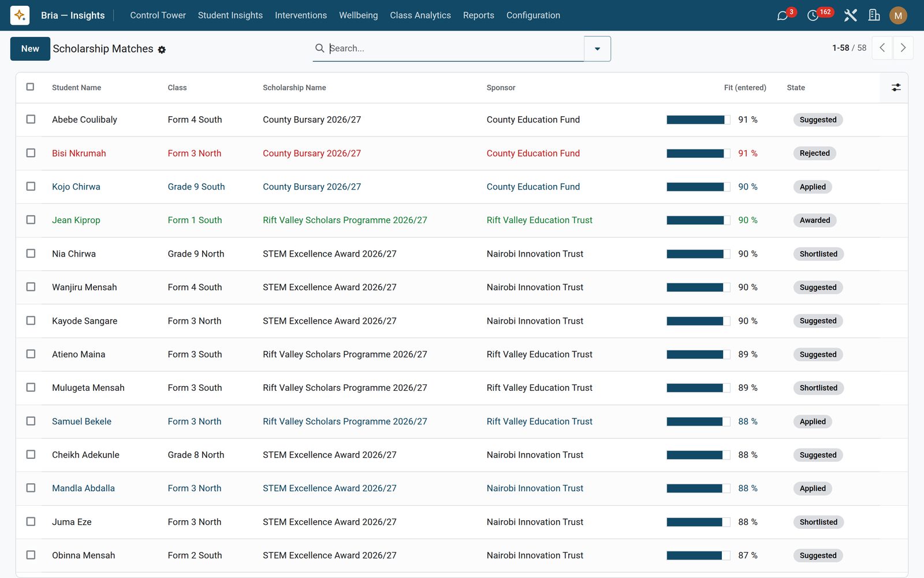The height and width of the screenshot is (578, 924).
Task: Open the Interventions menu
Action: 300,15
